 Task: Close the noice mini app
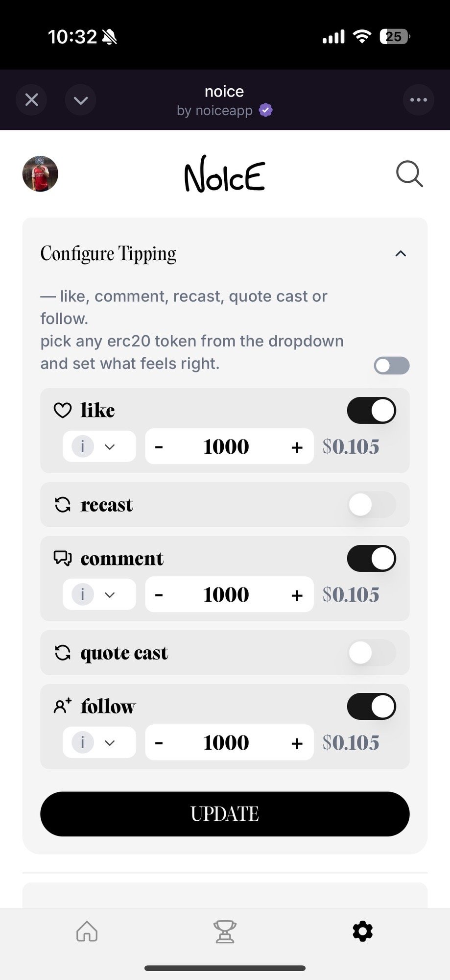pyautogui.click(x=32, y=100)
